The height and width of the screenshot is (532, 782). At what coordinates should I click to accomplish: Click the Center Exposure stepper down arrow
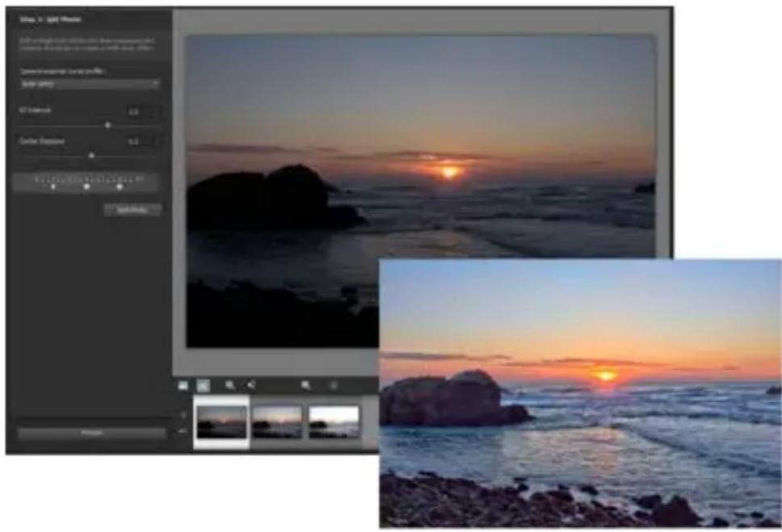[152, 145]
